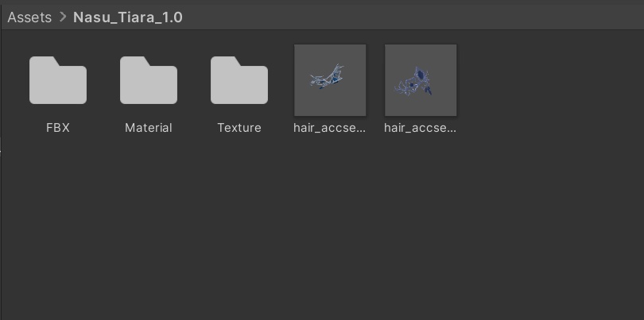Image resolution: width=644 pixels, height=320 pixels.
Task: Click the panel's left edge splitter
Action: tap(1, 151)
